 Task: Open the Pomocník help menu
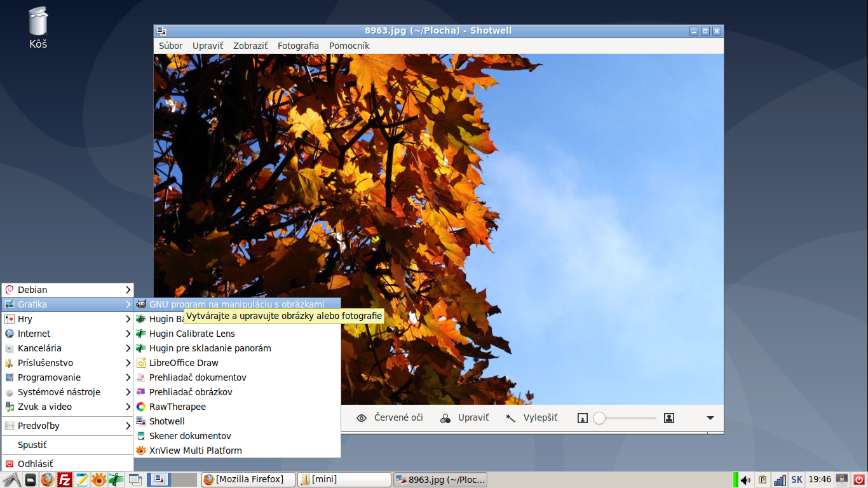(349, 46)
